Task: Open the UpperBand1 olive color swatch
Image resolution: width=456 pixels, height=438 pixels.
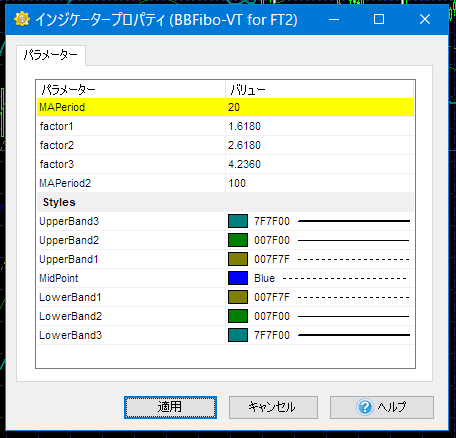Action: point(238,259)
